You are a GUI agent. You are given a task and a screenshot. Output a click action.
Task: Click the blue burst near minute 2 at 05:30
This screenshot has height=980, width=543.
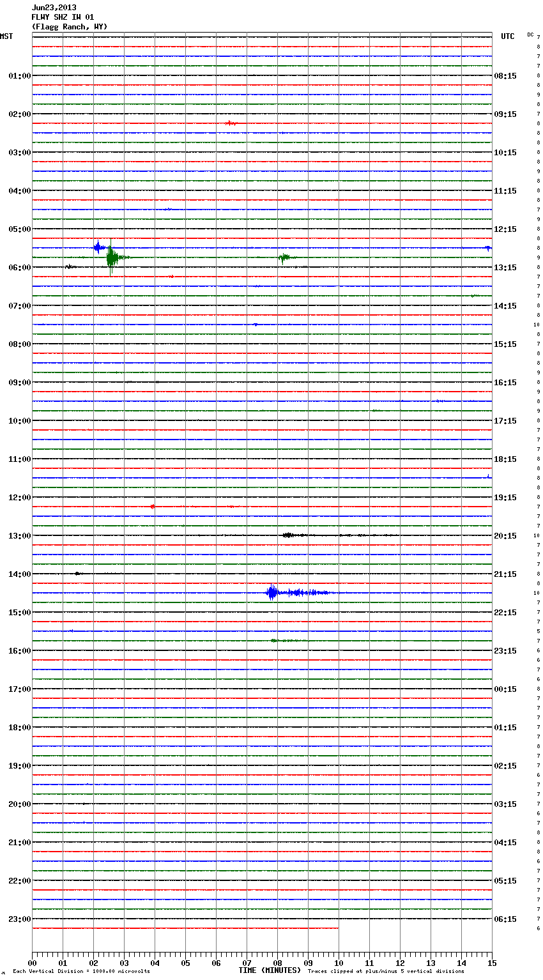98,247
